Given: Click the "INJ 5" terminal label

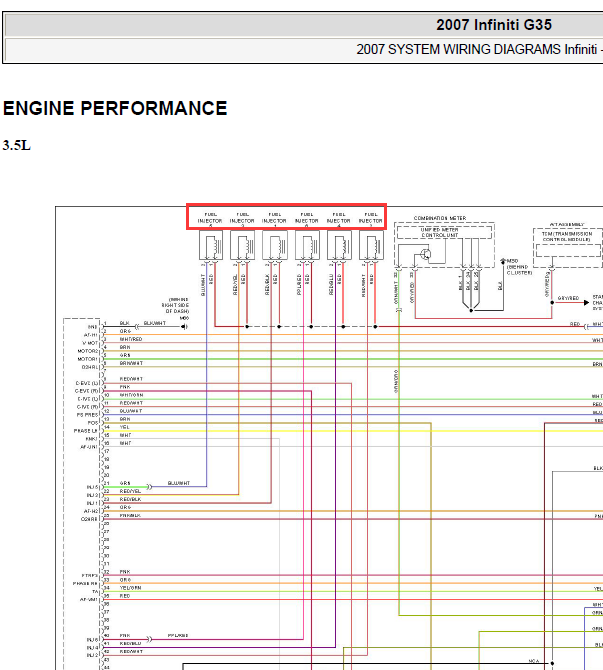Looking at the screenshot, I should click(93, 488).
